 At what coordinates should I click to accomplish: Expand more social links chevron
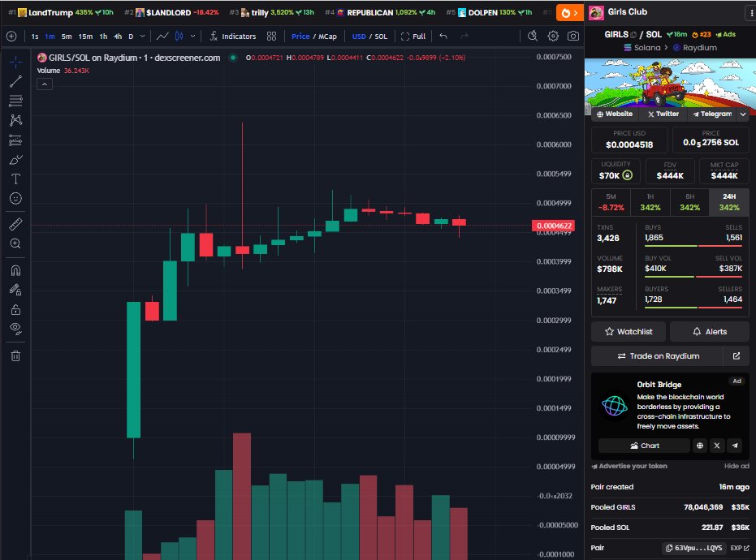743,114
